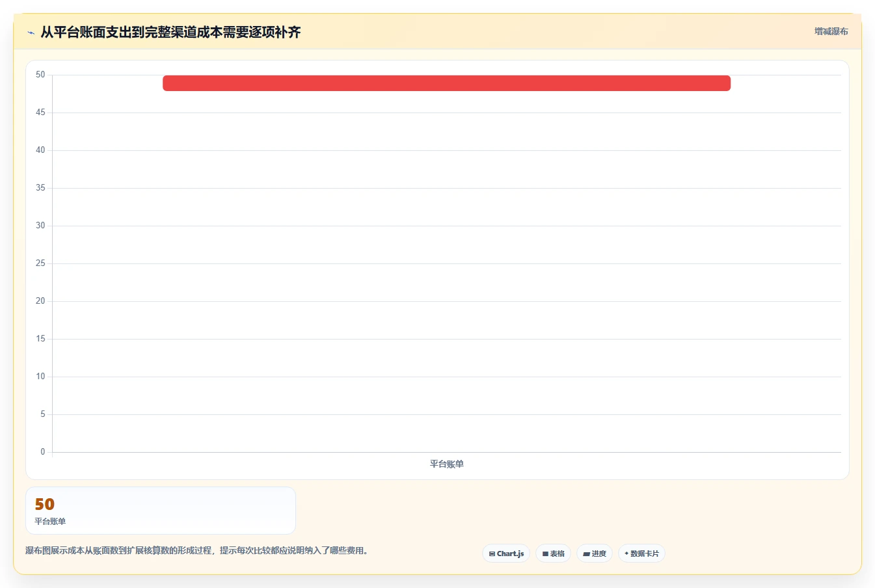
Task: Click the lightning icon beside the title
Action: point(31,33)
